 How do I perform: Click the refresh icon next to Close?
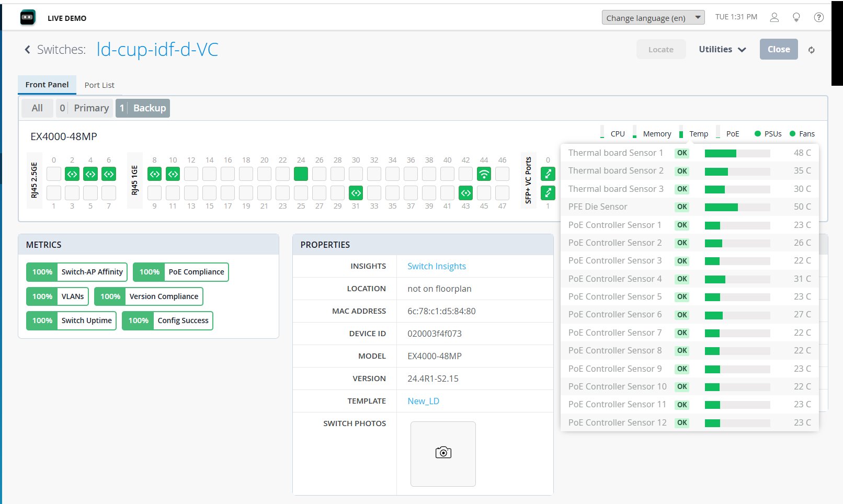[x=811, y=50]
